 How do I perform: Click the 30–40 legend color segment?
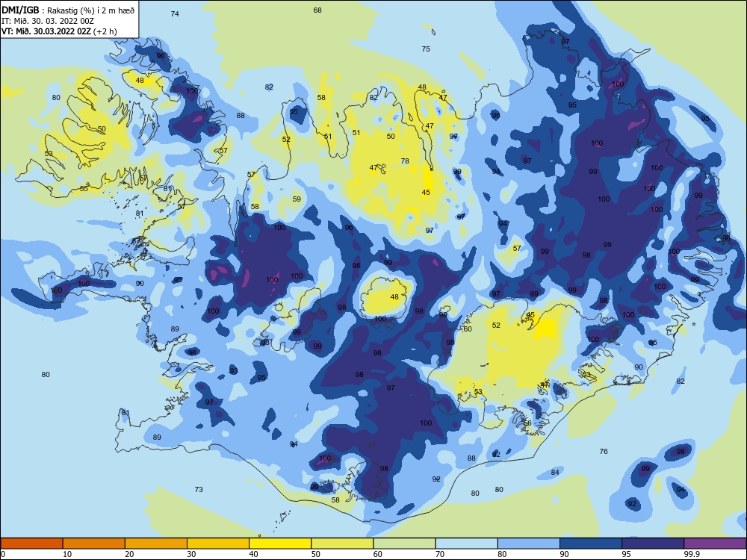pos(218,544)
